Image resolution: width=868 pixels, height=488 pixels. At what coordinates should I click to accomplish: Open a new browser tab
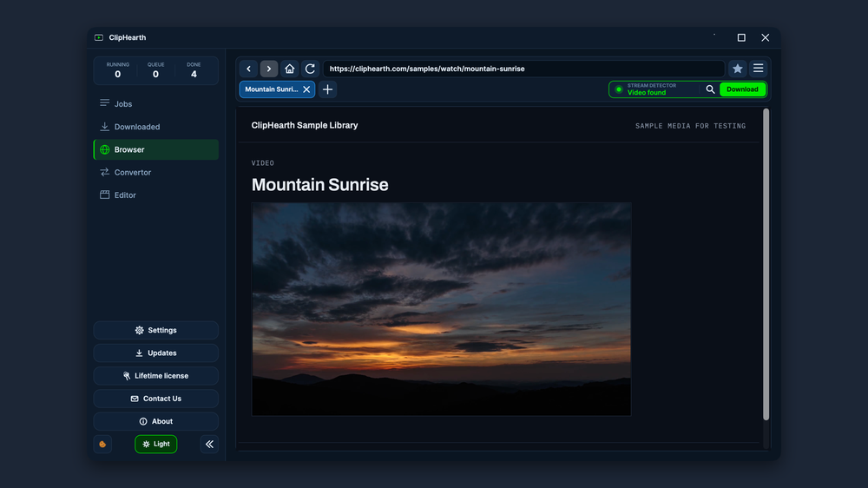[328, 89]
